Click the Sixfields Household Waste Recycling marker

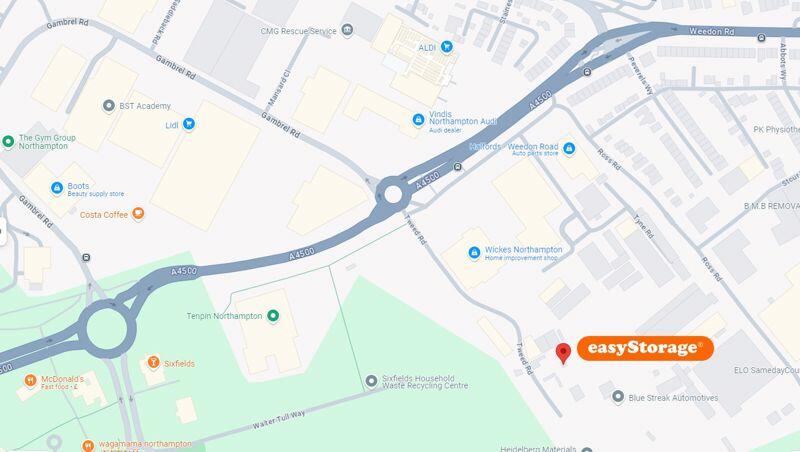(x=371, y=381)
